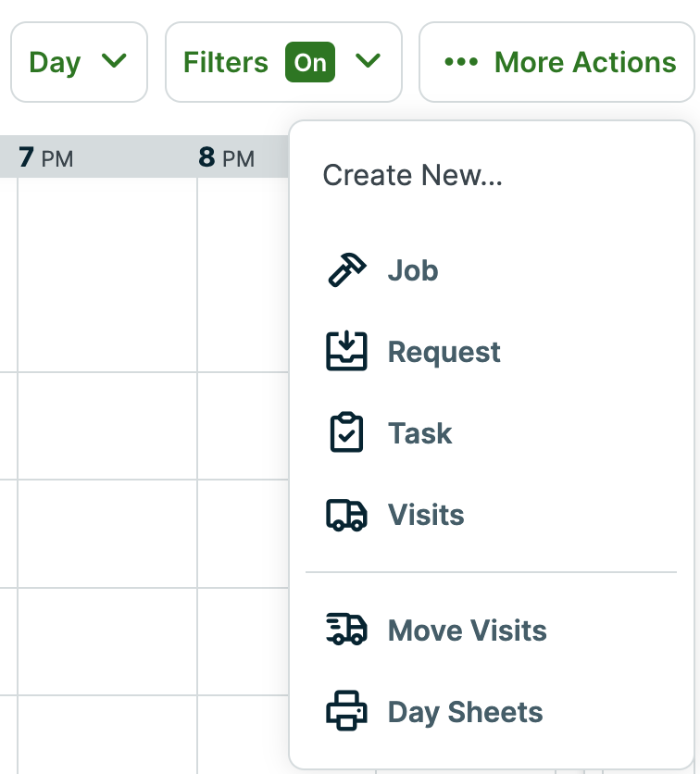Image resolution: width=700 pixels, height=774 pixels.
Task: Click the printer icon beside Day Sheets
Action: [346, 712]
